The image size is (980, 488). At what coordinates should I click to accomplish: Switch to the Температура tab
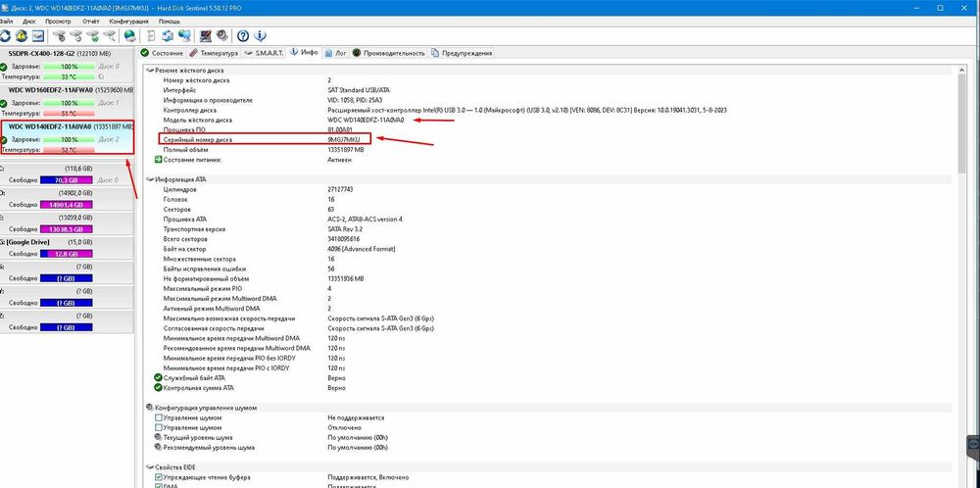click(214, 53)
